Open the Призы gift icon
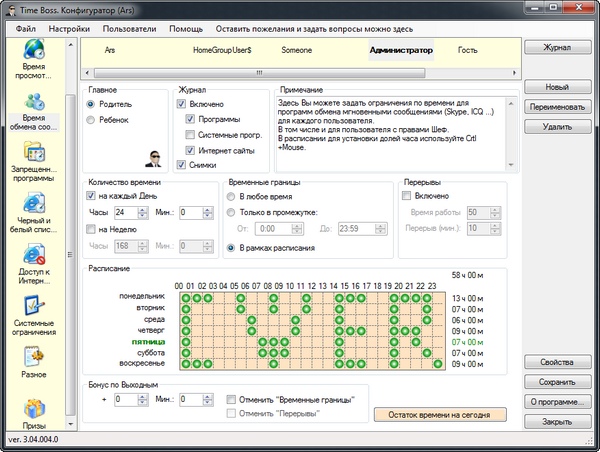This screenshot has height=452, width=600. (x=34, y=409)
